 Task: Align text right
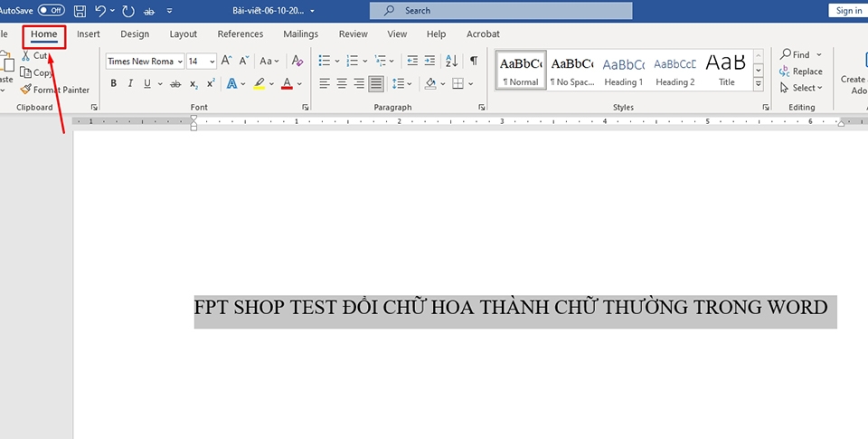coord(359,83)
